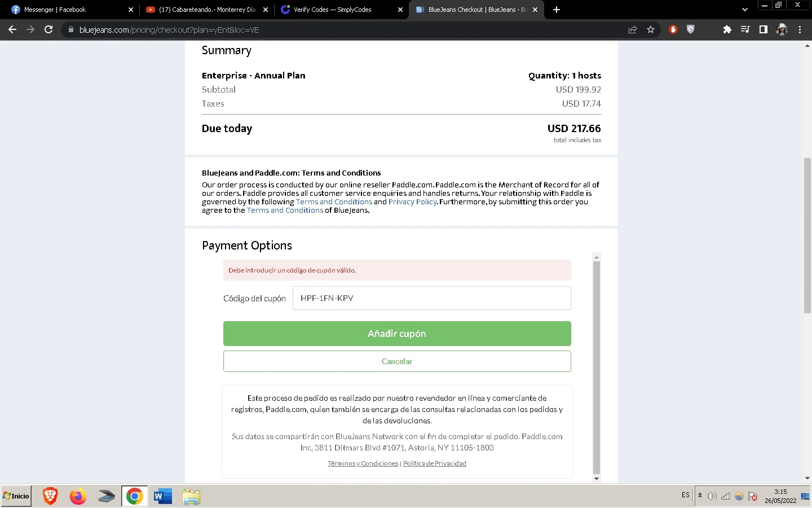Image resolution: width=812 pixels, height=508 pixels.
Task: Open the red hand extension icon
Action: (673, 29)
